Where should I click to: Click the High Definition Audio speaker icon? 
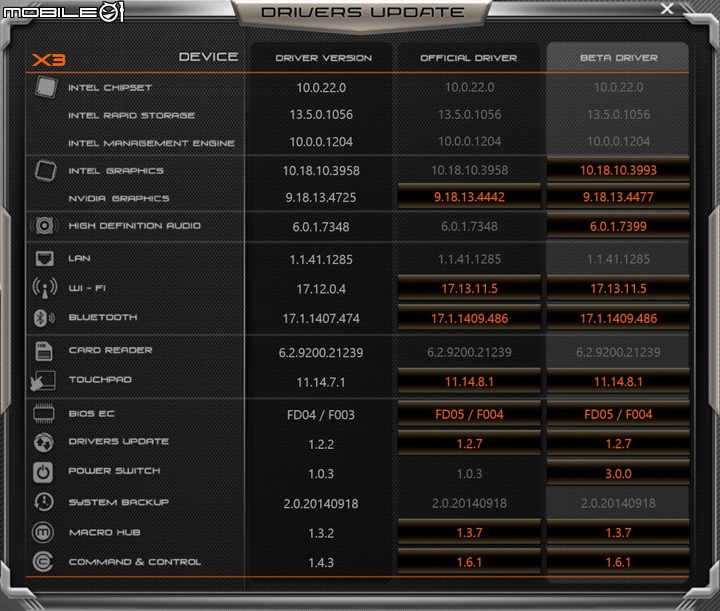[x=45, y=225]
